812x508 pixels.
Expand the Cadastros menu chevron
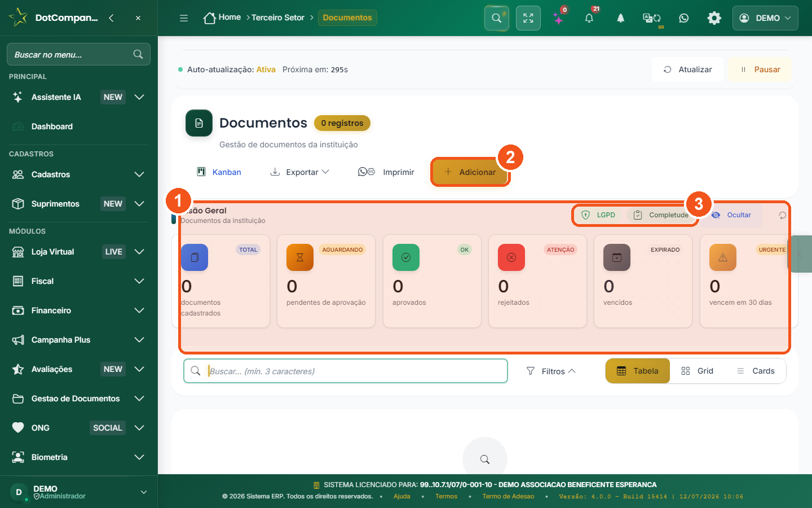click(139, 174)
